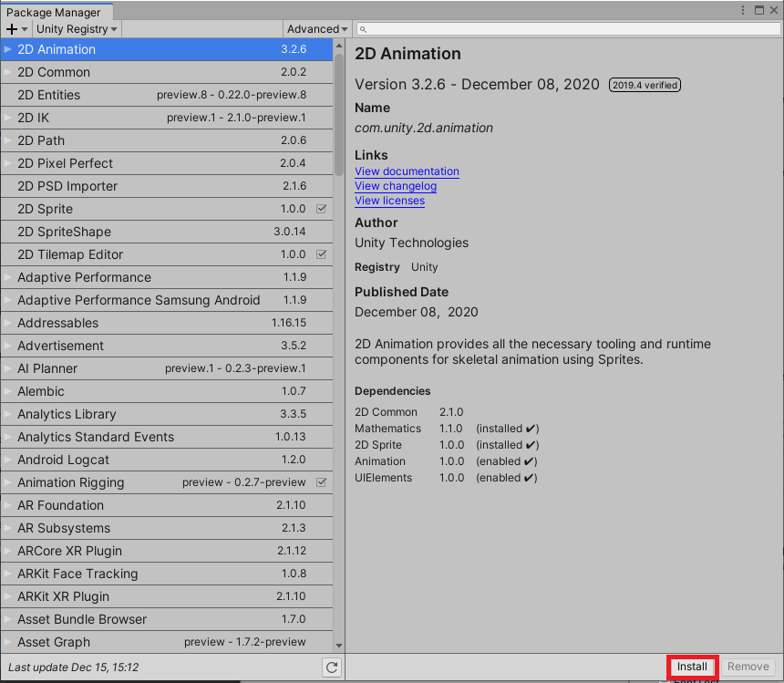Maximize the Package Manager window

tap(759, 10)
